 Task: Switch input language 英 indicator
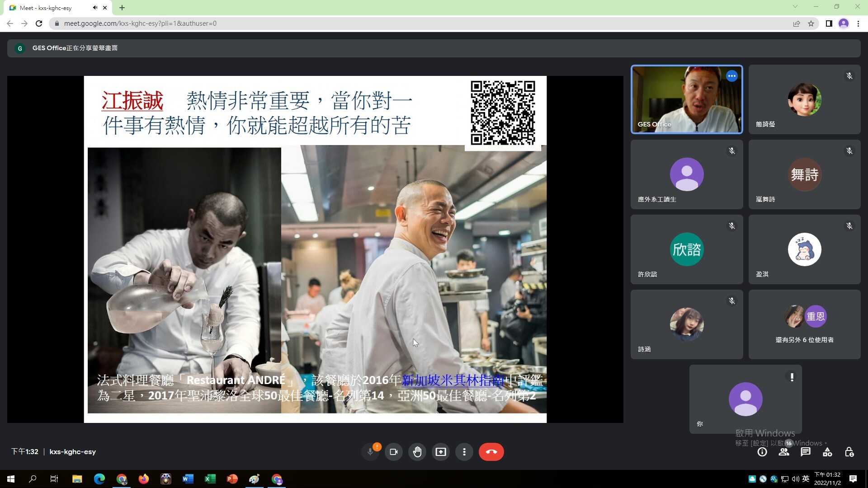click(806, 479)
